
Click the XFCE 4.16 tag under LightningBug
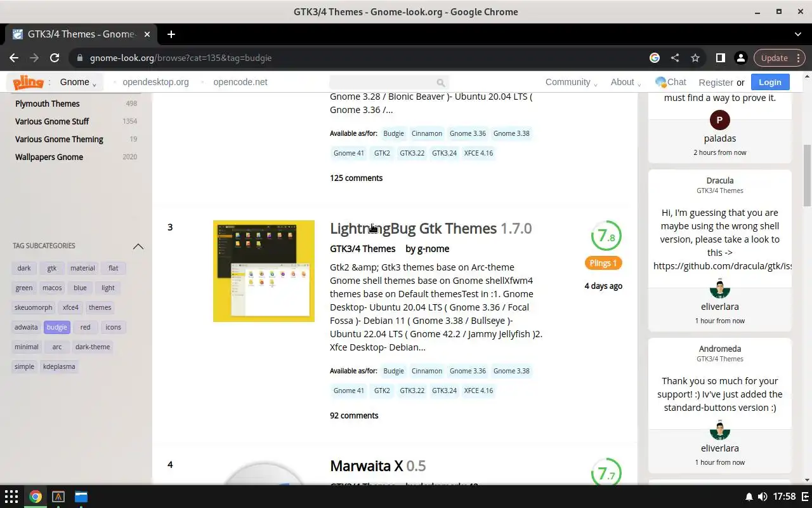coord(478,391)
